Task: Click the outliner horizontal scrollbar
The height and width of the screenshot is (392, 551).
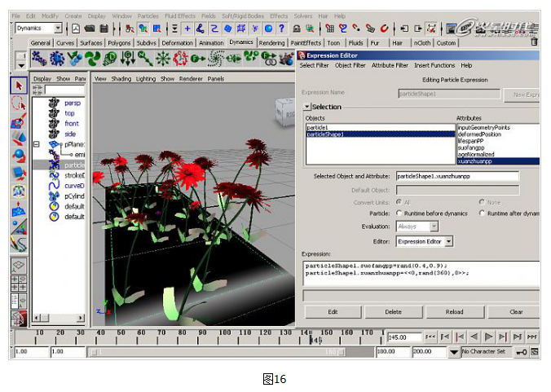Action: click(59, 318)
